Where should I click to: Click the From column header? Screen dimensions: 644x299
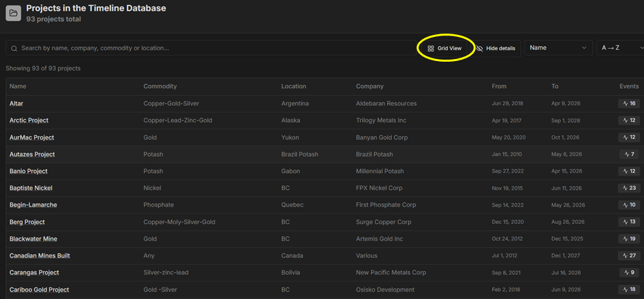499,86
